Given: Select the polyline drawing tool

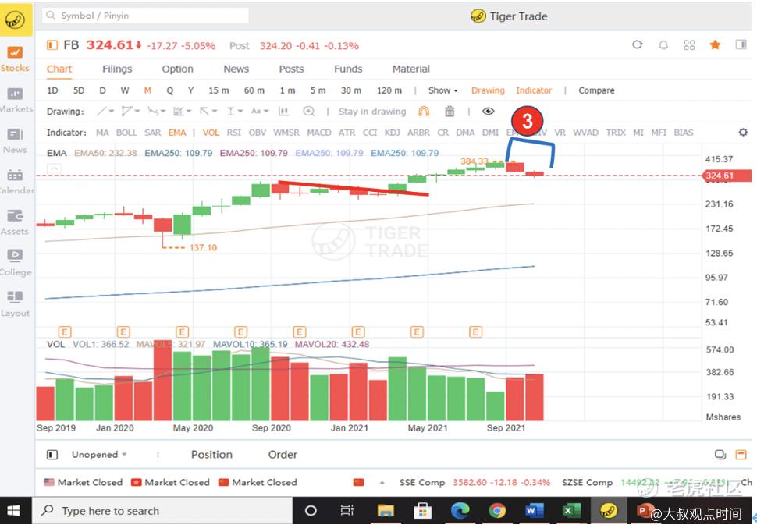Looking at the screenshot, I should click(x=127, y=112).
